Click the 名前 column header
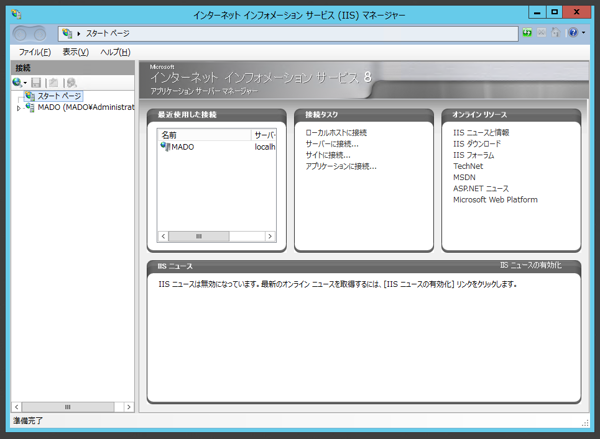Image resolution: width=600 pixels, height=439 pixels. pyautogui.click(x=204, y=135)
